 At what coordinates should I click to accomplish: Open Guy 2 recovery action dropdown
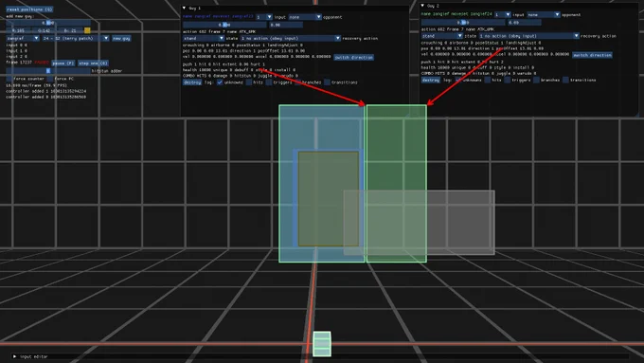point(529,36)
